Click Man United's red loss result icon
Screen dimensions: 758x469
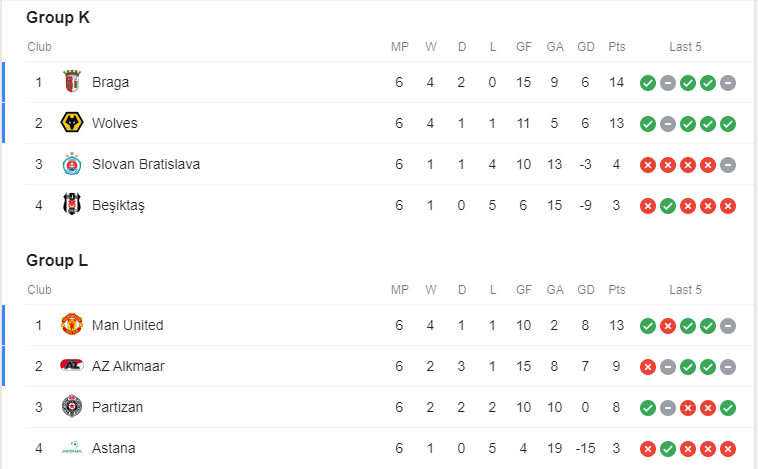(x=668, y=326)
